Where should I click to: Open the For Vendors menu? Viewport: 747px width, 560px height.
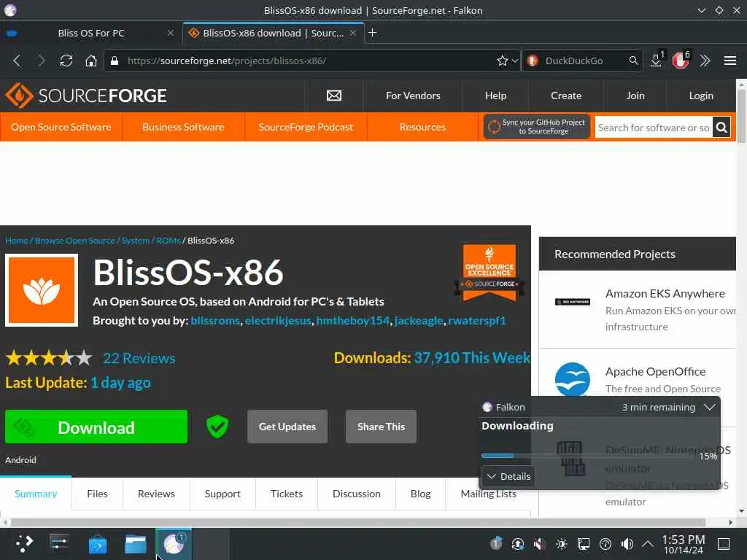tap(413, 96)
